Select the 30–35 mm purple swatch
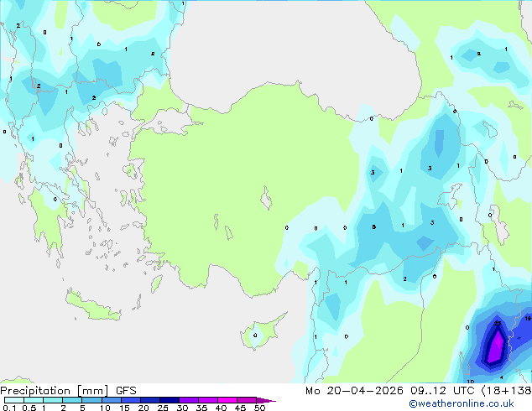The width and height of the screenshot is (532, 411). pos(188,400)
